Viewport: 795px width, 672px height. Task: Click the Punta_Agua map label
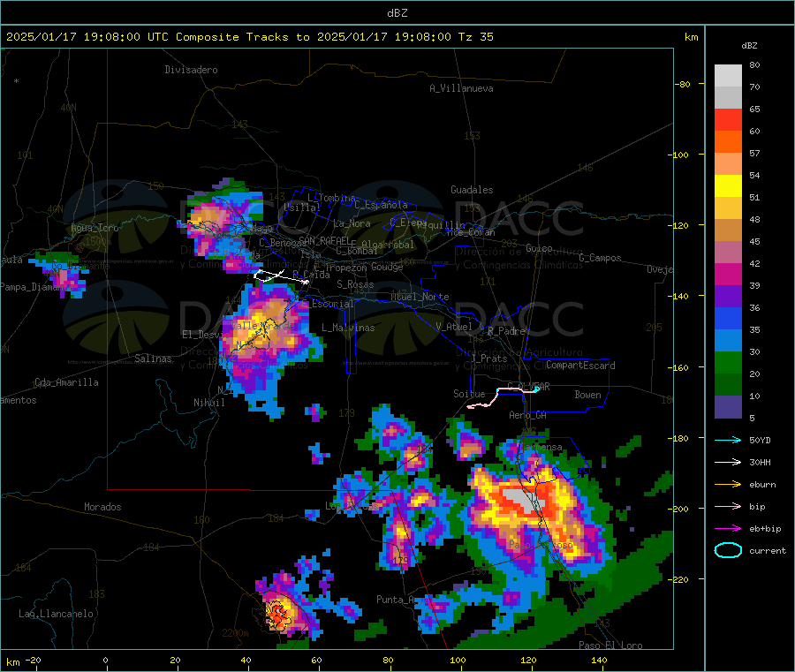point(403,600)
